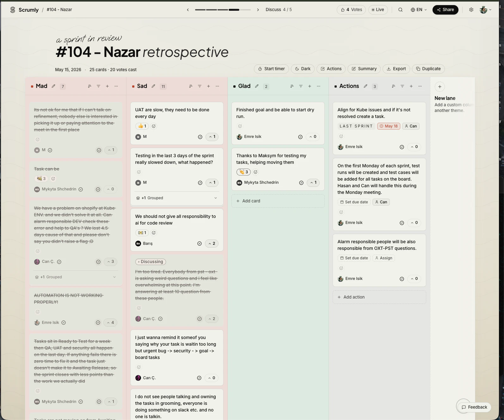The width and height of the screenshot is (504, 420).
Task: Complete the first Monday test runs action
Action: tap(402, 223)
